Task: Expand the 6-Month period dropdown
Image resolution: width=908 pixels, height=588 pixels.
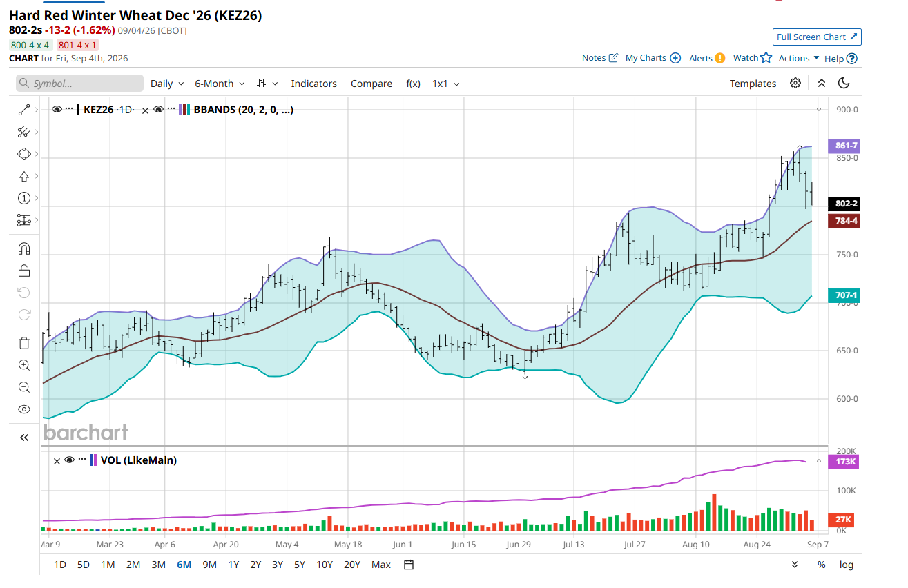Action: [x=220, y=84]
